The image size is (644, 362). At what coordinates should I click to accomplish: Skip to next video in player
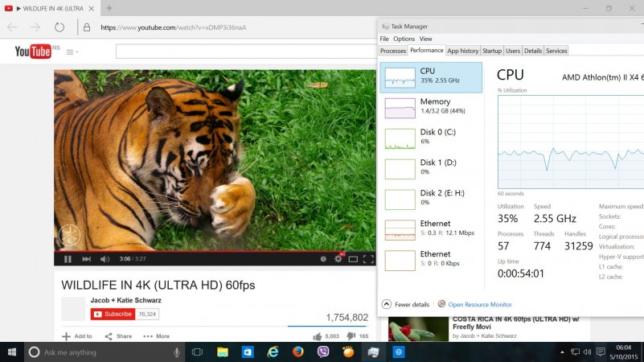(86, 259)
